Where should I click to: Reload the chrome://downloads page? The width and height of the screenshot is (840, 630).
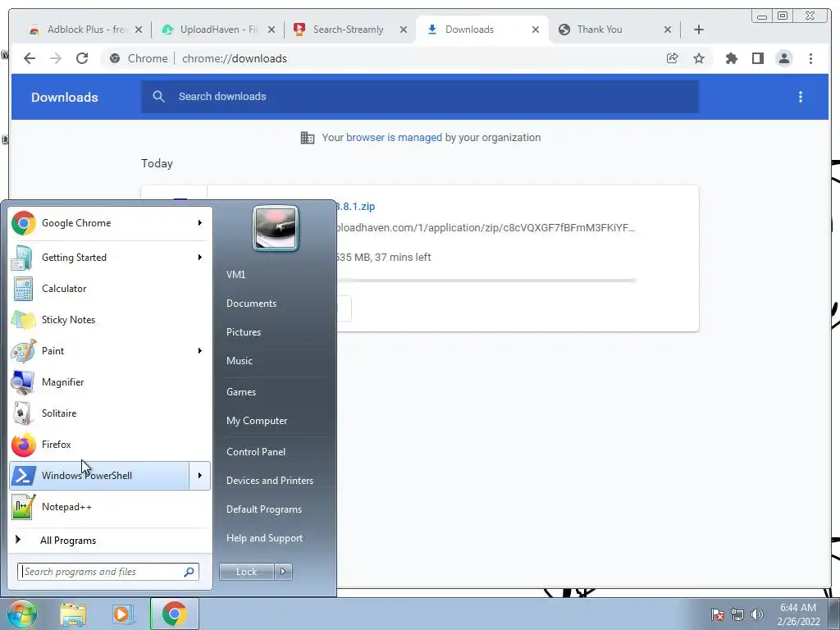[82, 58]
